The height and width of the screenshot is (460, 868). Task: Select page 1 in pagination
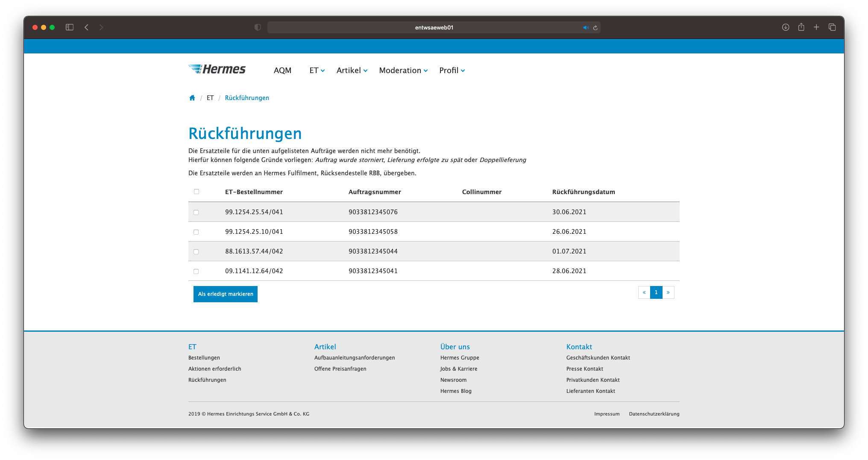(x=656, y=292)
